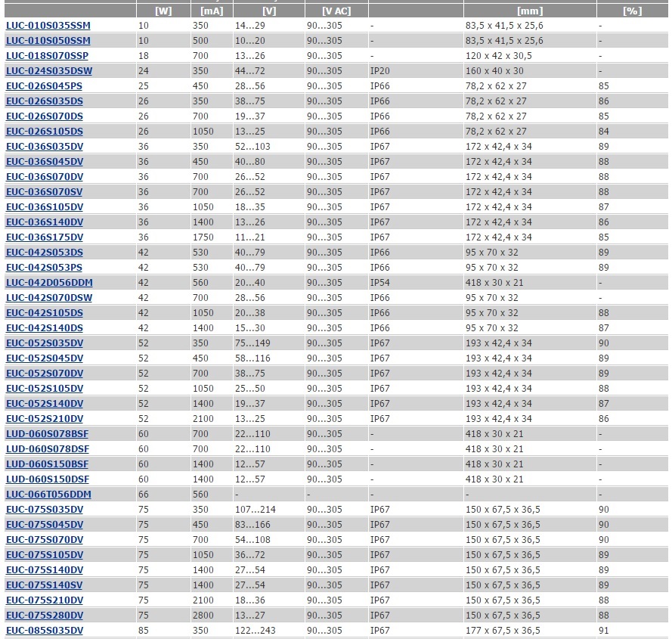672x639 pixels.
Task: Open the EUC-075S045DV product link
Action: (45, 525)
